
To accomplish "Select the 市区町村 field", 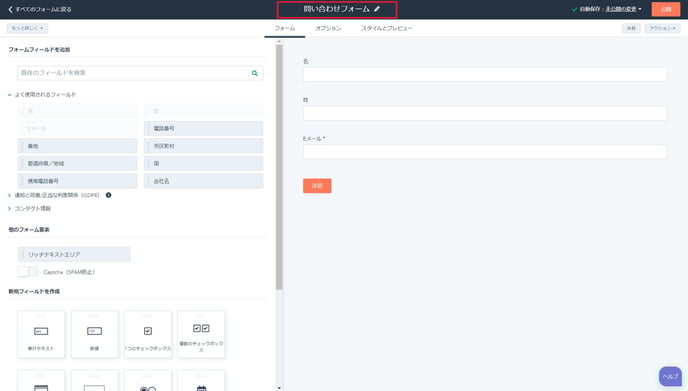I will point(204,146).
